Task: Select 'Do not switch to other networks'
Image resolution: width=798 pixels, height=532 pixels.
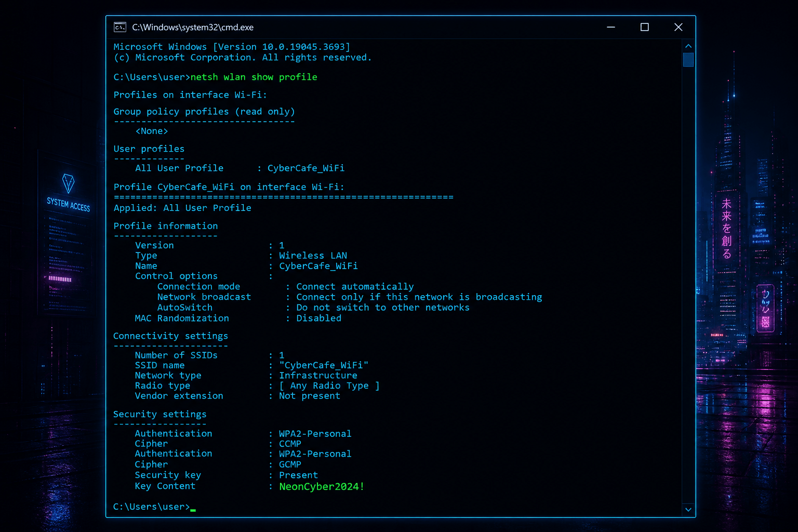Action: click(383, 308)
